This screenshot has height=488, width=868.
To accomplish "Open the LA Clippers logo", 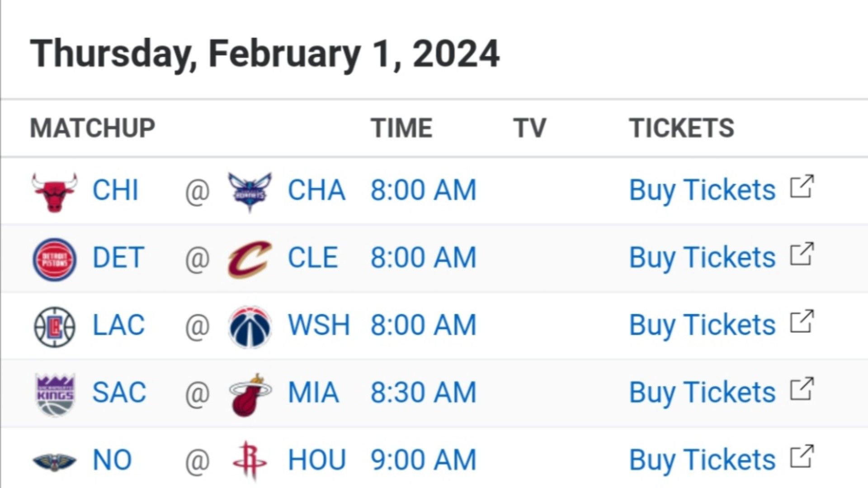I will pyautogui.click(x=55, y=326).
